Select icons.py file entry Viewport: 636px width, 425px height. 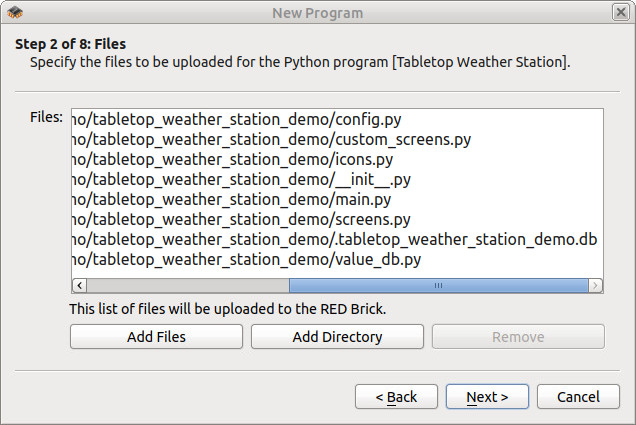coord(337,159)
